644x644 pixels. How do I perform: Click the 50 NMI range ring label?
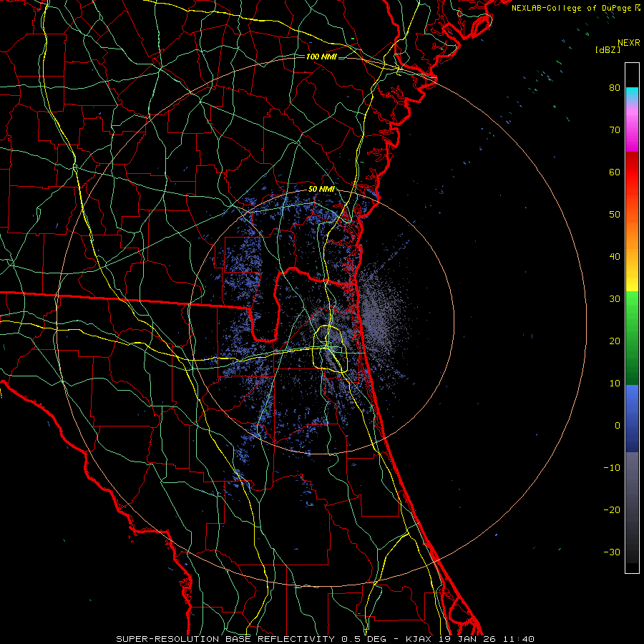(x=321, y=190)
